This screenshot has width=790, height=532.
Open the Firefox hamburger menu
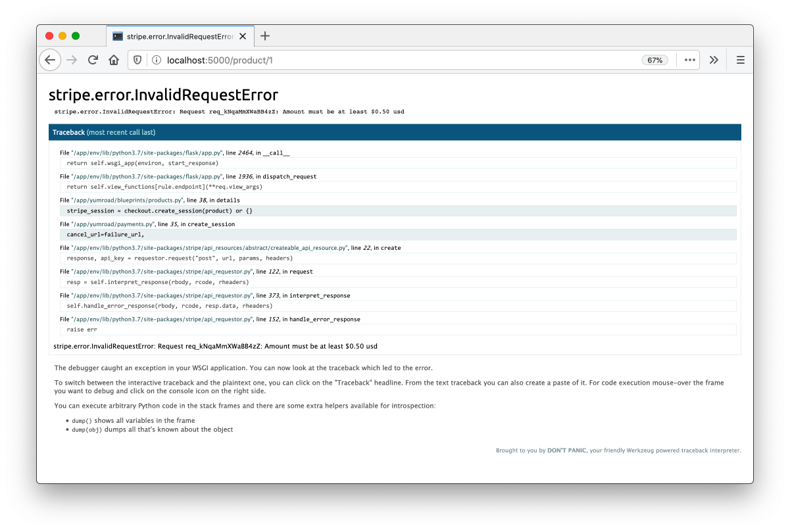pyautogui.click(x=740, y=60)
